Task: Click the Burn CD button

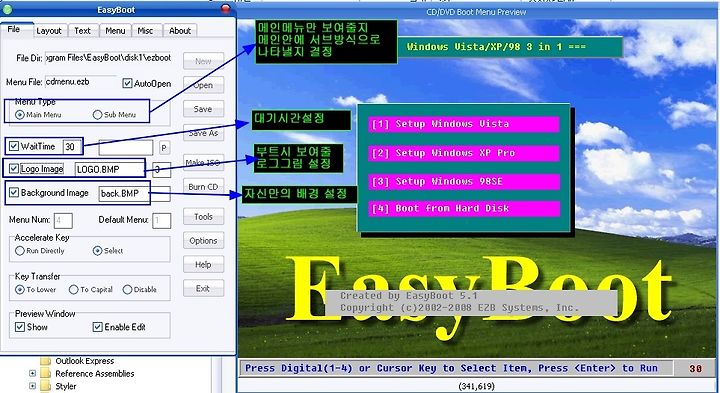Action: click(203, 186)
